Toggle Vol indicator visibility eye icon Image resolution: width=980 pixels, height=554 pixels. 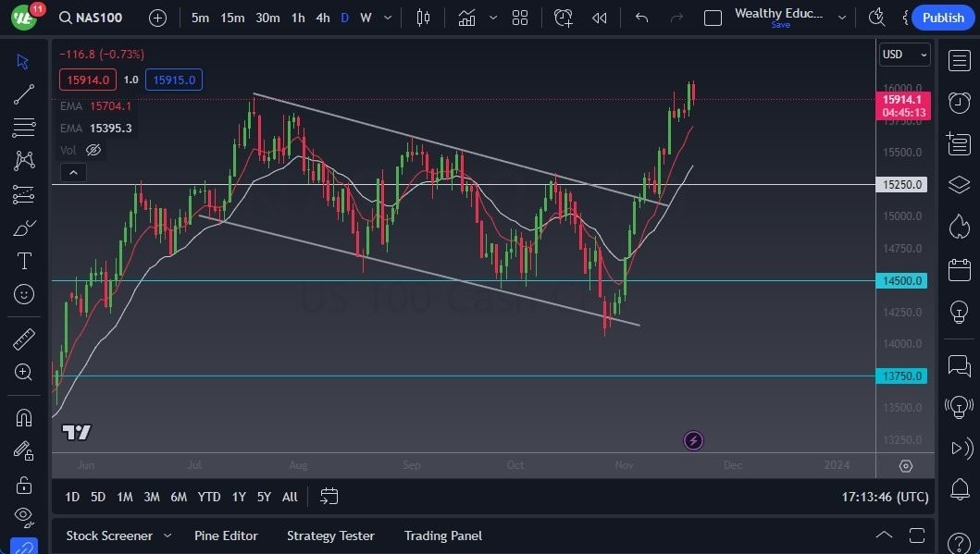pyautogui.click(x=93, y=149)
